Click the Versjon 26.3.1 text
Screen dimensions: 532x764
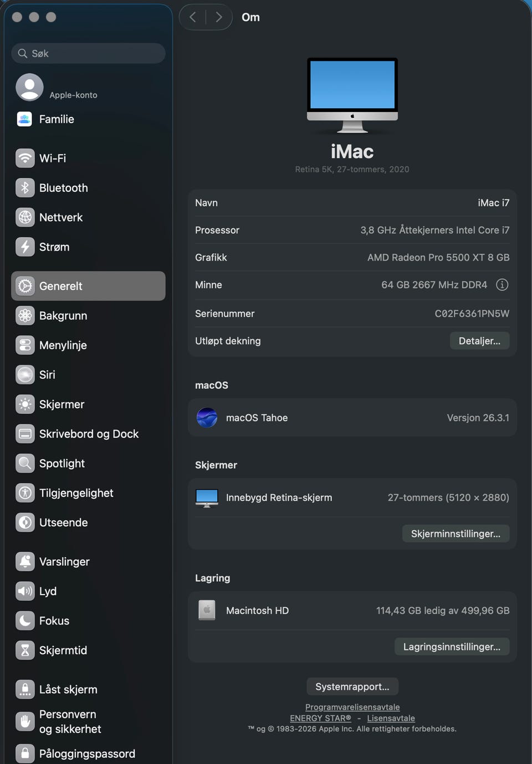tap(478, 418)
